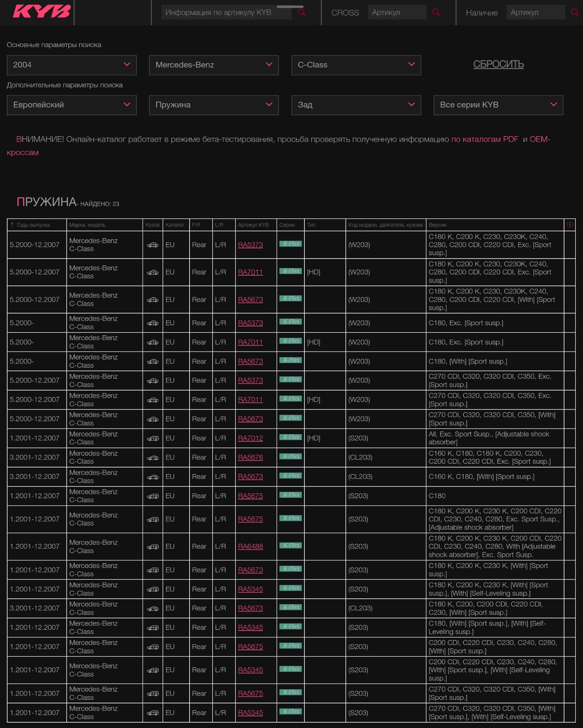Click search icon next to Наличие article field

pos(575,13)
